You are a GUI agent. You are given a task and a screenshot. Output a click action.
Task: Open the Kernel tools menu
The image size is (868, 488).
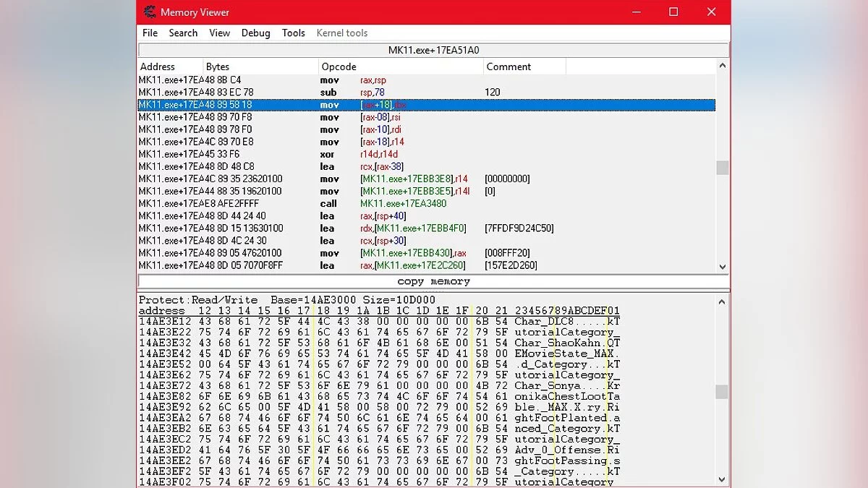click(341, 33)
